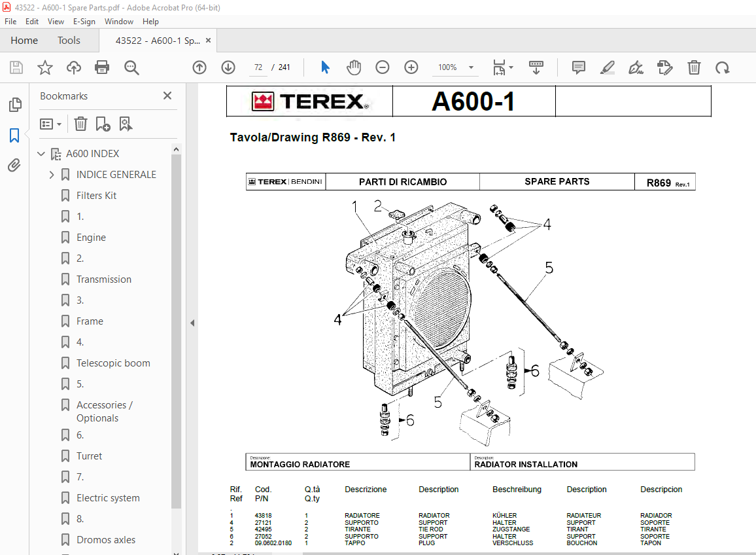Viewport: 756px width, 555px height.
Task: Select the Electric system bookmark
Action: click(108, 498)
